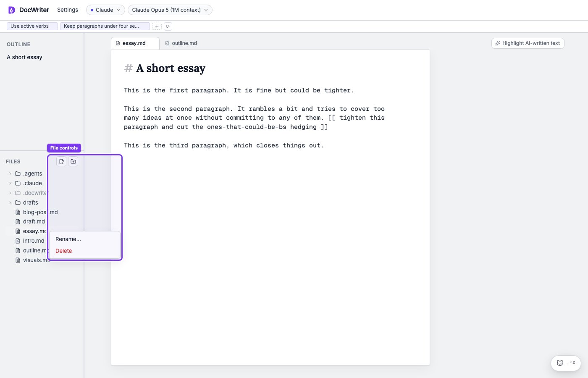The image size is (588, 378).
Task: Click the file icon on outline.md tab
Action: [167, 43]
